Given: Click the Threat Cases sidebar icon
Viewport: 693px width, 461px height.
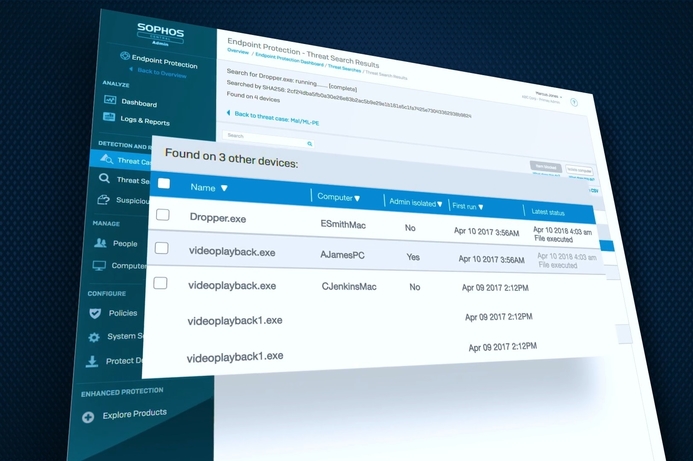Looking at the screenshot, I should (107, 158).
